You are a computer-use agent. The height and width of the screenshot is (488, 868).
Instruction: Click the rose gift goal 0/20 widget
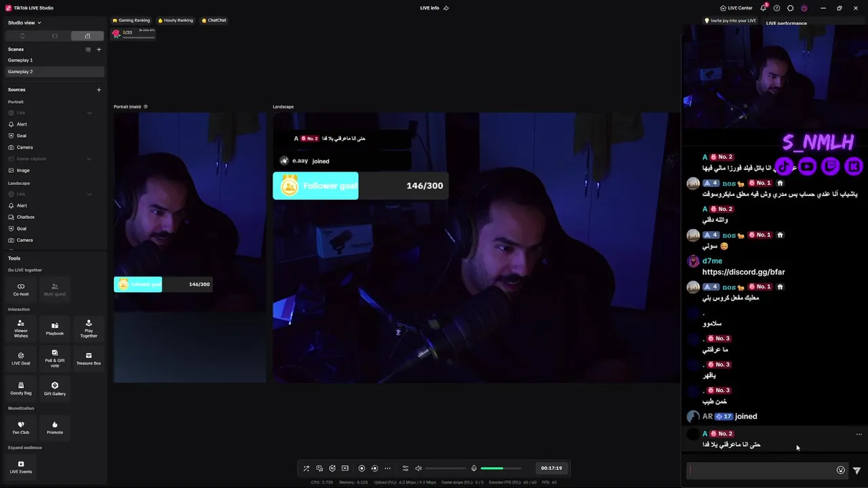pyautogui.click(x=134, y=33)
